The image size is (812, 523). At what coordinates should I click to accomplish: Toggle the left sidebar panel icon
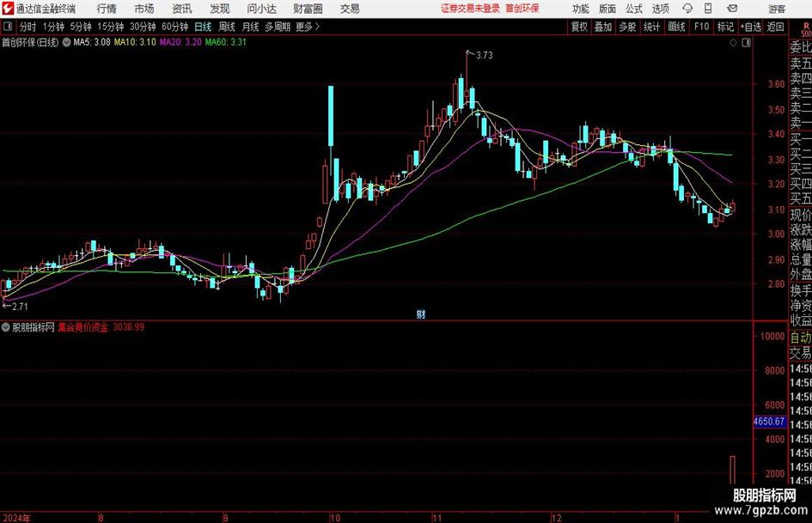coord(8,27)
